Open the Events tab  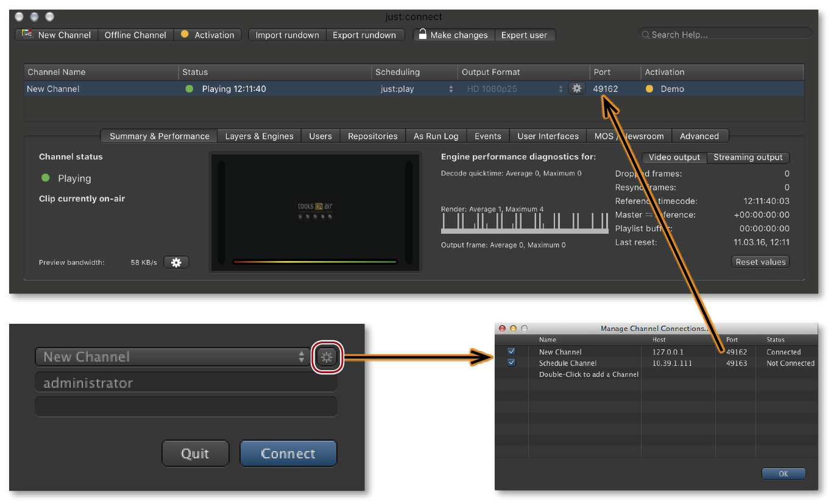[488, 136]
